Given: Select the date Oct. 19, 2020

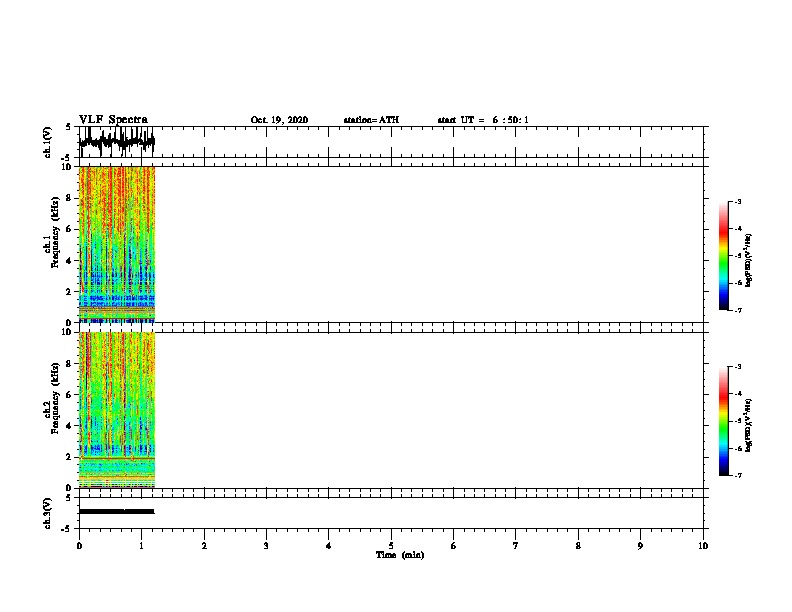Looking at the screenshot, I should click(279, 120).
